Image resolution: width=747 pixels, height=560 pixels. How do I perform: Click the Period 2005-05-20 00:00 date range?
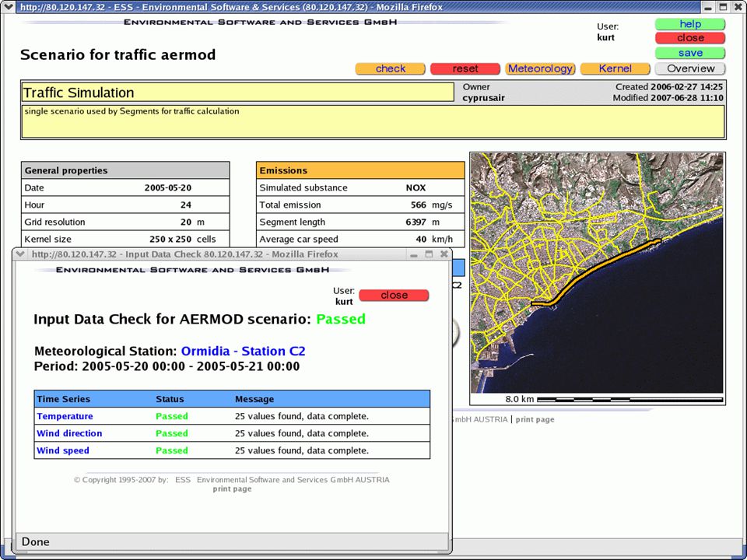coord(167,366)
